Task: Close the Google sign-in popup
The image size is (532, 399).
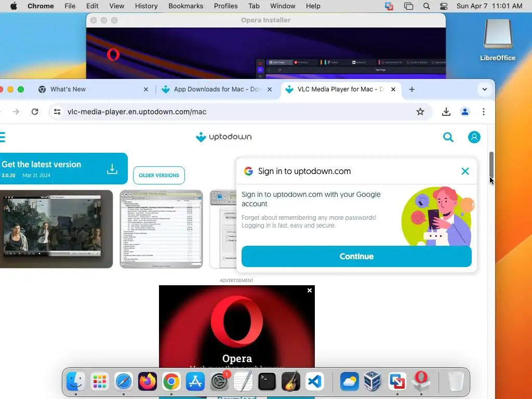Action: point(465,171)
